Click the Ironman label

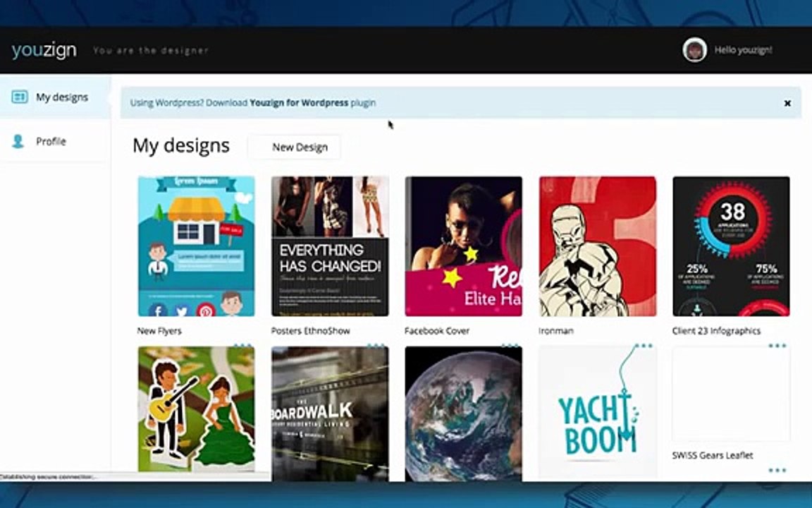(x=556, y=331)
